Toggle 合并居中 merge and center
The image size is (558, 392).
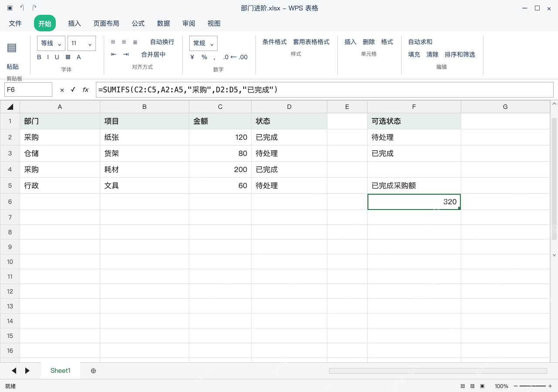(153, 54)
